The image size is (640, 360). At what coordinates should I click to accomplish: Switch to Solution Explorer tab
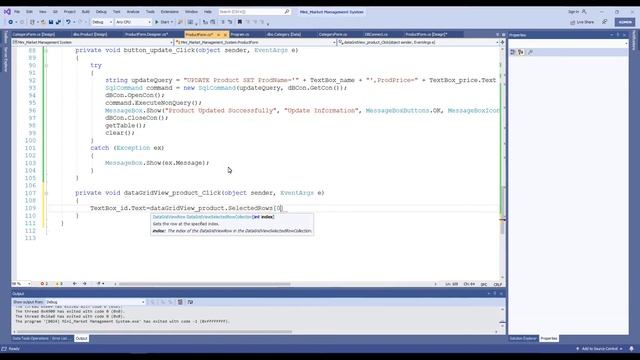523,338
